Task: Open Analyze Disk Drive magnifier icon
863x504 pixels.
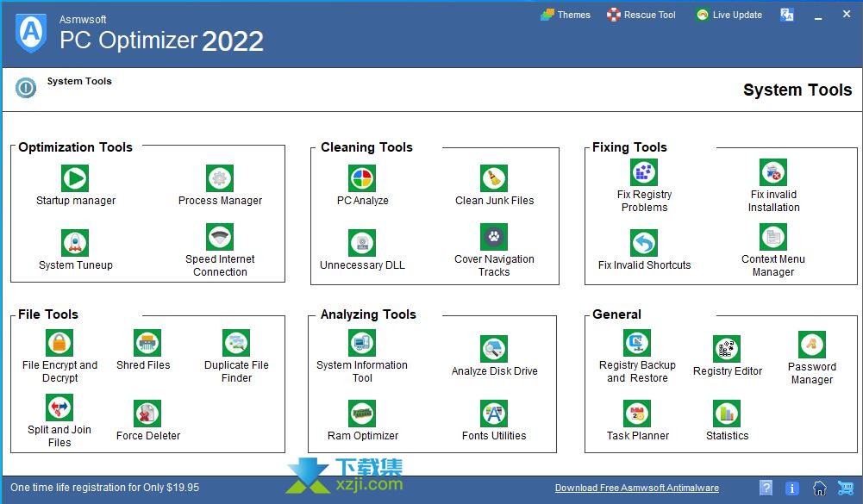Action: (494, 349)
